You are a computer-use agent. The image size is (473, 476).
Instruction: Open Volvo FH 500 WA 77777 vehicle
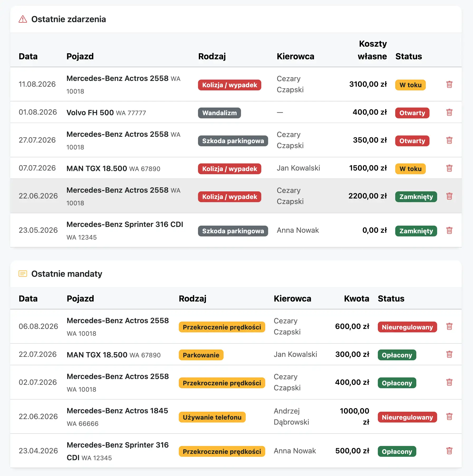pyautogui.click(x=106, y=113)
